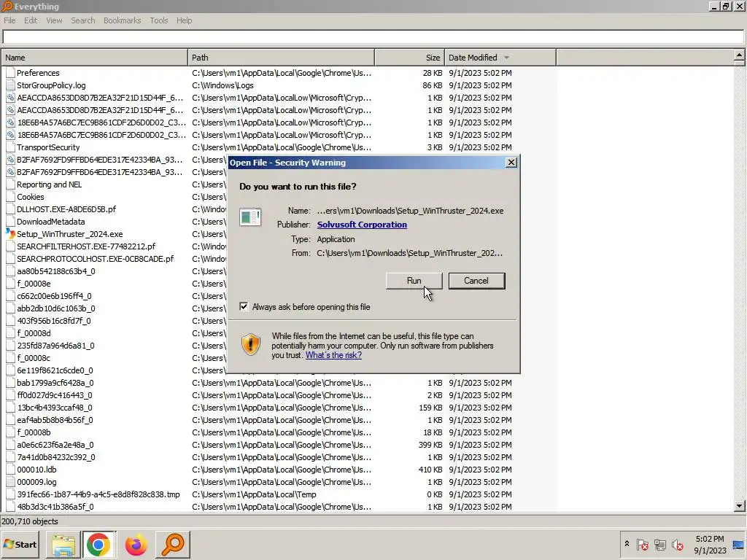Open Everything search from taskbar
The image size is (747, 560).
coord(173,544)
